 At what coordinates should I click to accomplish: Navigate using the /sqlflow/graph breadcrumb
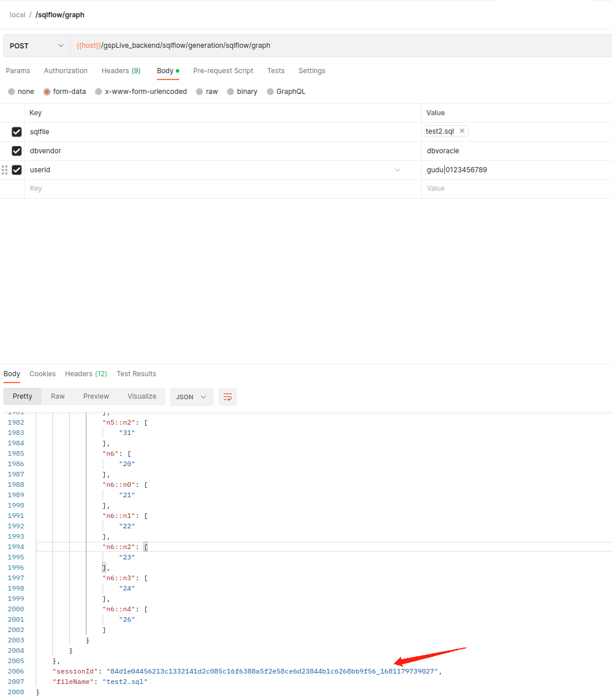(59, 14)
